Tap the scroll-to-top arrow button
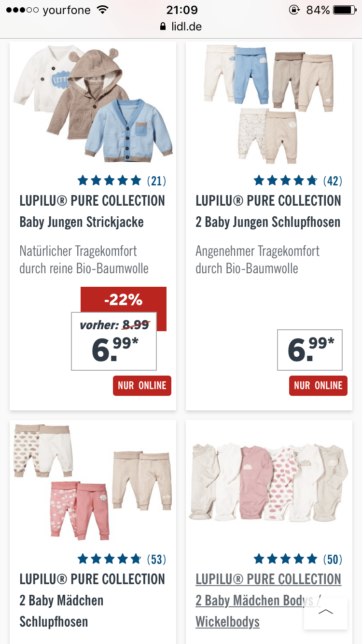 point(326,613)
